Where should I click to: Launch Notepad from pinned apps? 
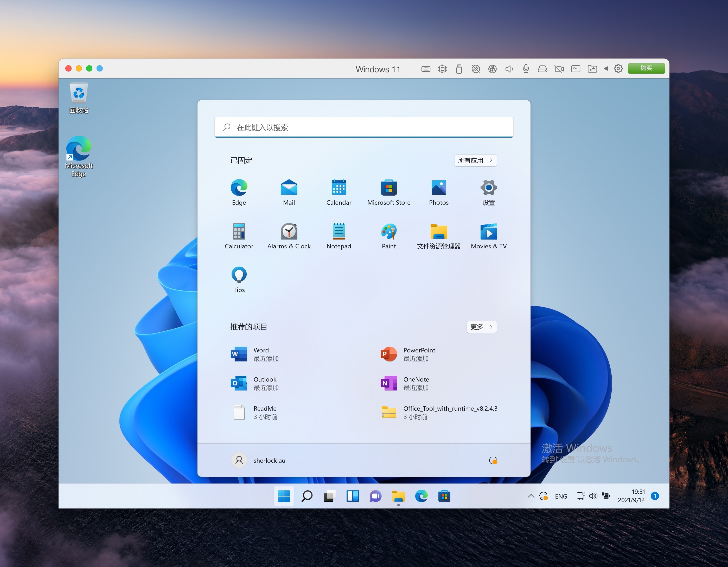(x=339, y=236)
